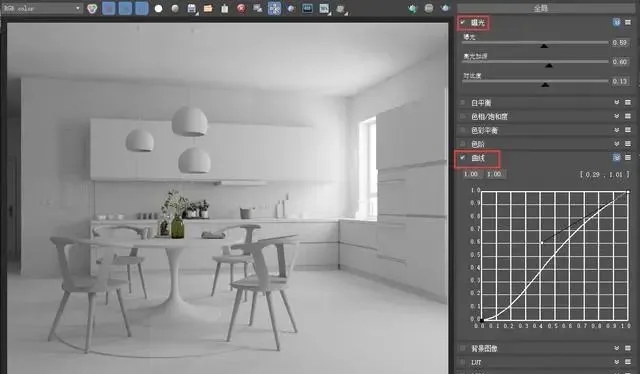Switch to monochromatic mode gray circle
640x374 pixels.
(175, 9)
